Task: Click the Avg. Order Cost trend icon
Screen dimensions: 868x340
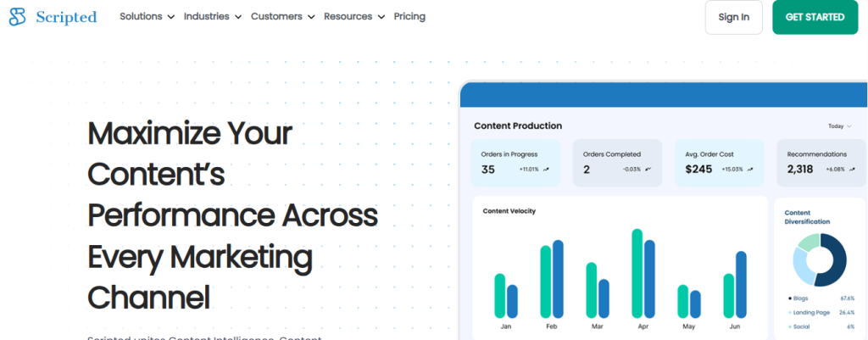Action: pyautogui.click(x=750, y=170)
